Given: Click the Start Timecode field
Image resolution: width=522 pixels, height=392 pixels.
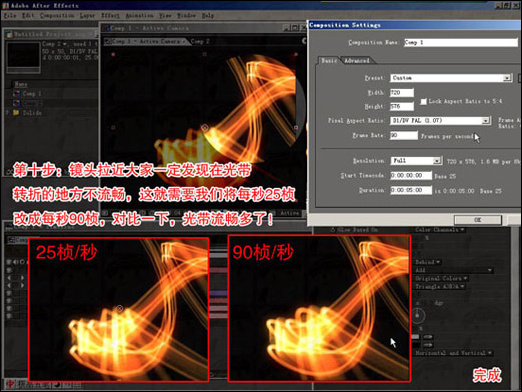Looking at the screenshot, I should coord(411,175).
